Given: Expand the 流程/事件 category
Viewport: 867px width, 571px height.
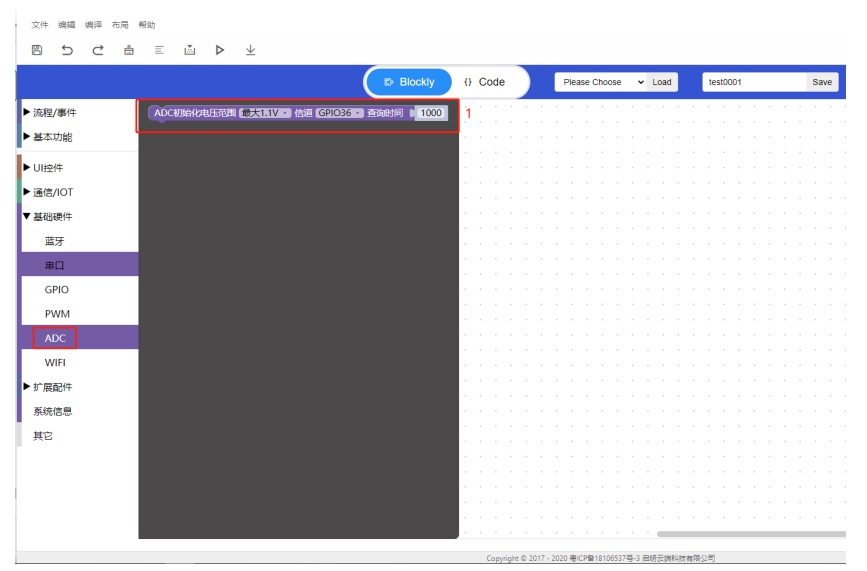Looking at the screenshot, I should [x=77, y=112].
